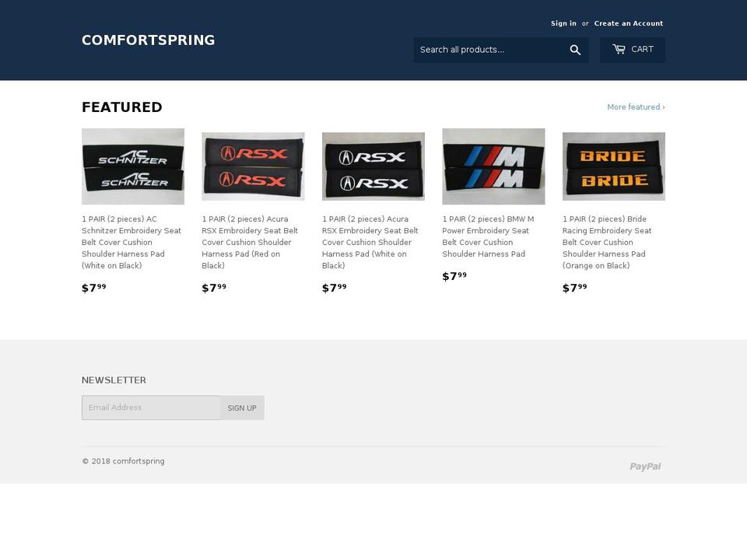Image resolution: width=747 pixels, height=560 pixels.
Task: Go to COMFORTSPRING home logo
Action: (148, 40)
